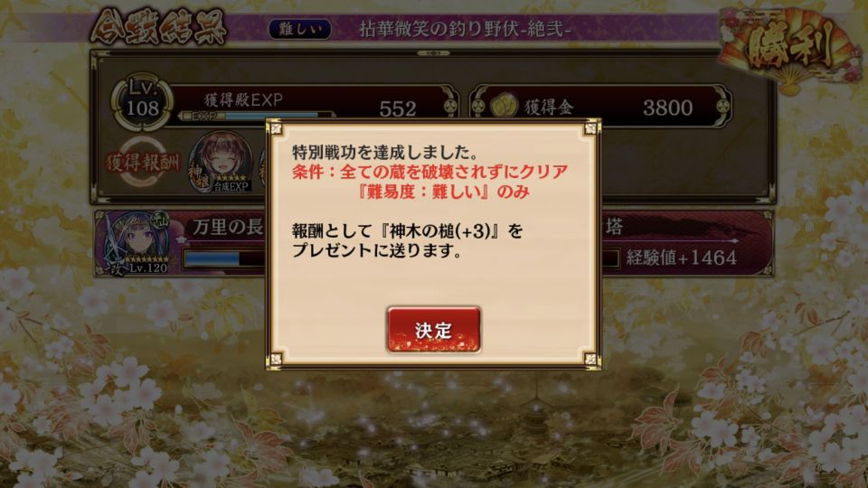Click the ornament at the dialog's top-right corner
Image resolution: width=868 pixels, height=488 pixels.
[x=590, y=129]
